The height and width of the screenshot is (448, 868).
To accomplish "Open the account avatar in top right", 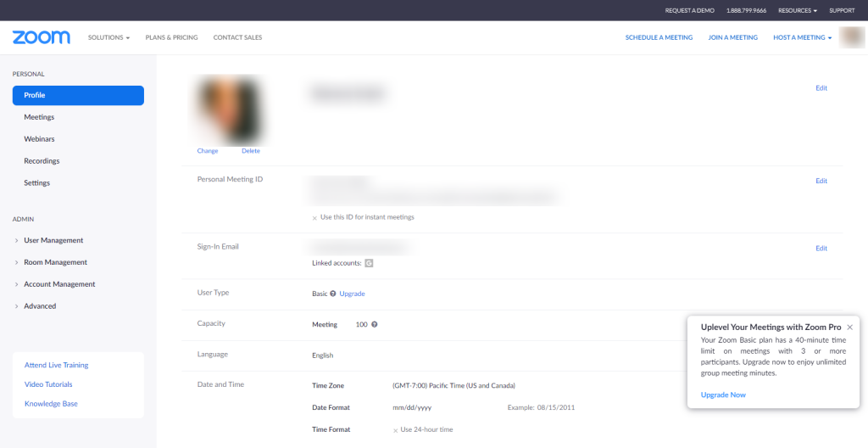I will click(851, 37).
